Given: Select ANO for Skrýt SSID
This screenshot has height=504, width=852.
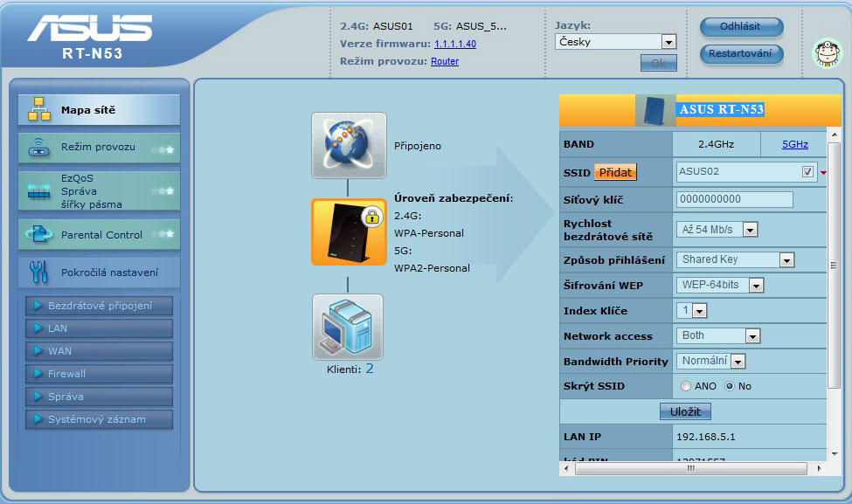Looking at the screenshot, I should point(686,386).
